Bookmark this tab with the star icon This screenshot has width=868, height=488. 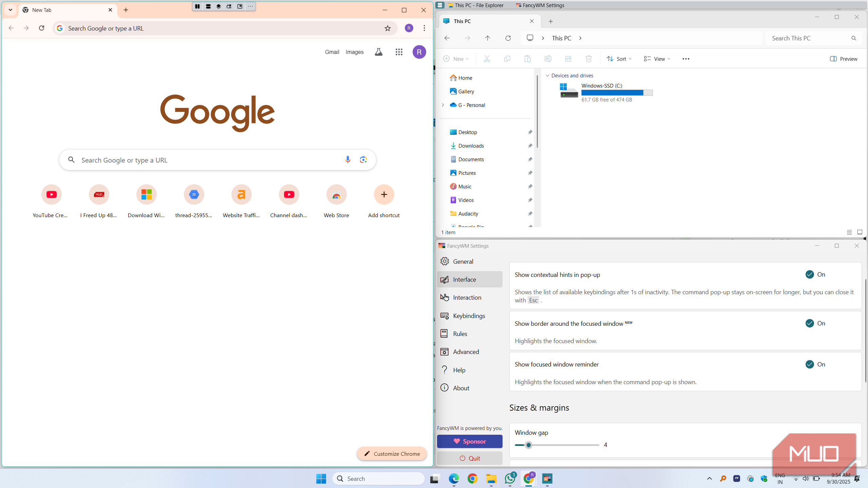pos(388,29)
